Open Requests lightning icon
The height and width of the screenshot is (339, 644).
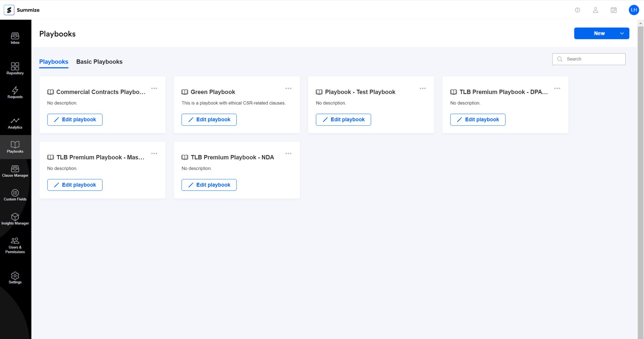tap(15, 92)
